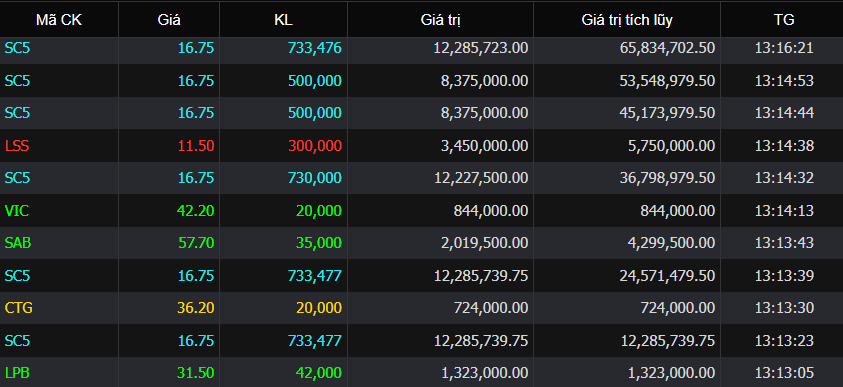Select the SC5 row timed 13:14:53
This screenshot has height=387, width=843.
pyautogui.click(x=422, y=81)
